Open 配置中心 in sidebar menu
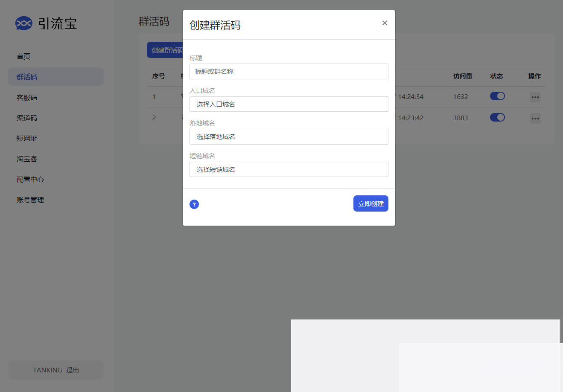 [x=30, y=180]
